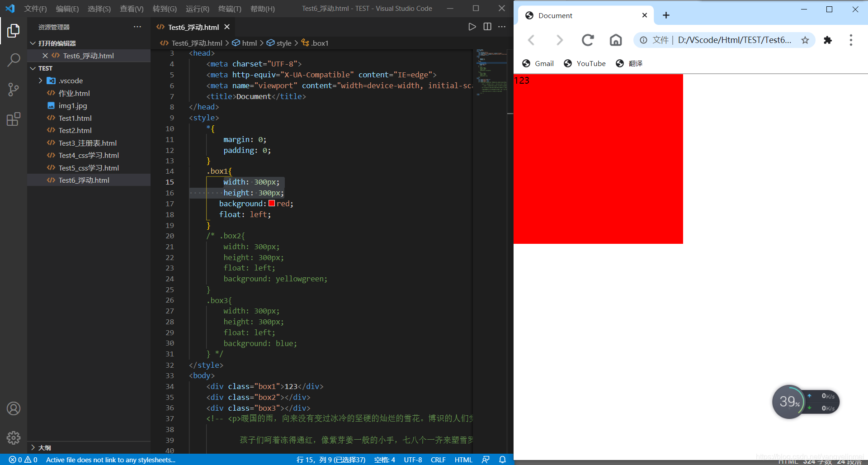Open editor More Actions ellipsis

click(x=502, y=27)
